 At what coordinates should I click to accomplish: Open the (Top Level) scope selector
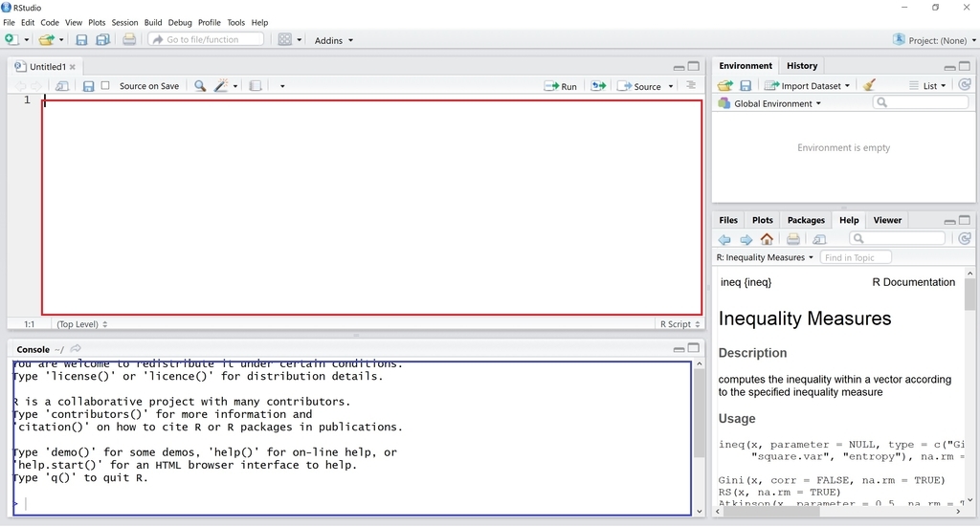click(82, 324)
